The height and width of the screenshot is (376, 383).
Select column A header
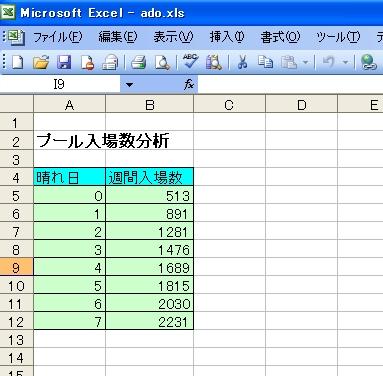pos(69,105)
